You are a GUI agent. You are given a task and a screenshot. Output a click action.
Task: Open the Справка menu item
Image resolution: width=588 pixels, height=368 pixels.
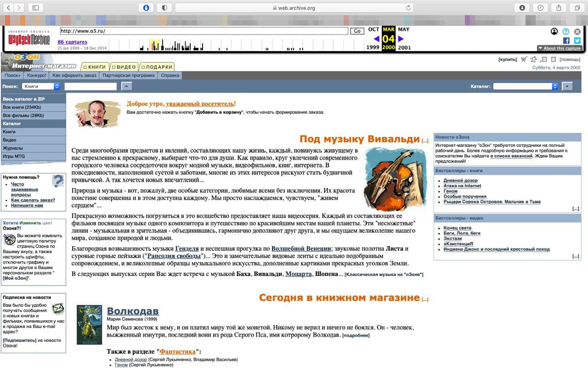pyautogui.click(x=170, y=75)
